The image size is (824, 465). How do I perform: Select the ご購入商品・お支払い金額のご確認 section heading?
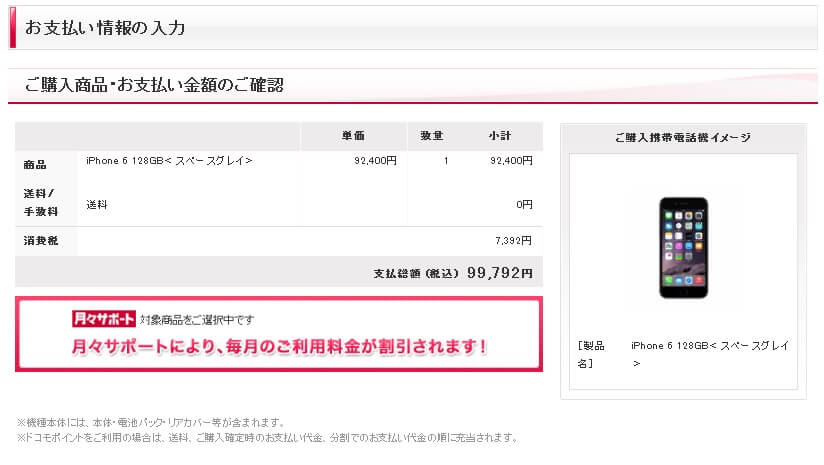pos(154,85)
